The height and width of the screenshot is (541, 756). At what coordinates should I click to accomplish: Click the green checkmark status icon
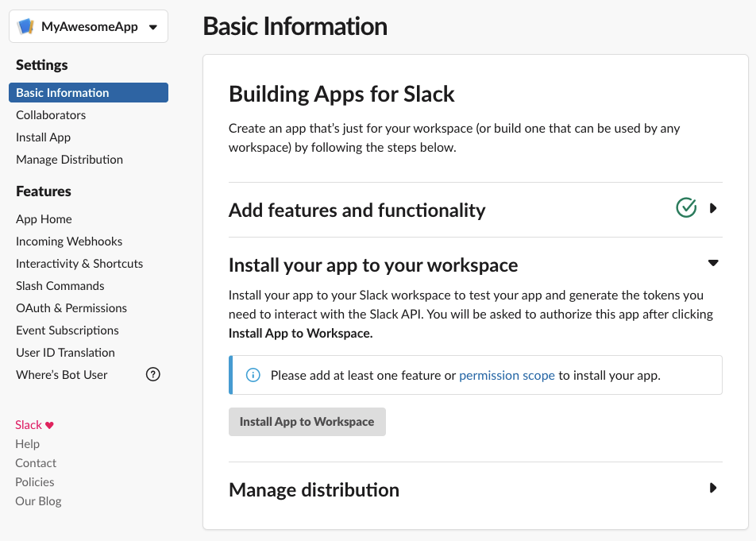686,208
